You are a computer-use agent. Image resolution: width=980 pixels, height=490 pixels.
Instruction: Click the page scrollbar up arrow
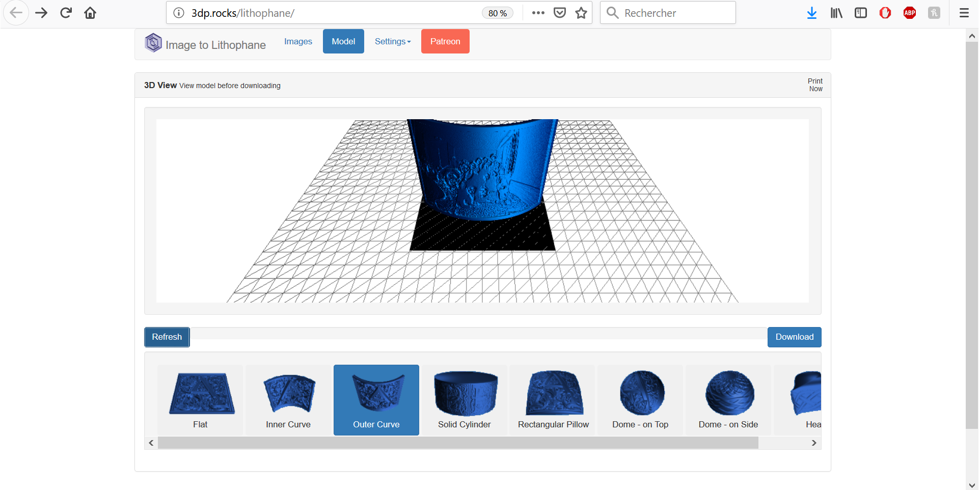coord(972,36)
